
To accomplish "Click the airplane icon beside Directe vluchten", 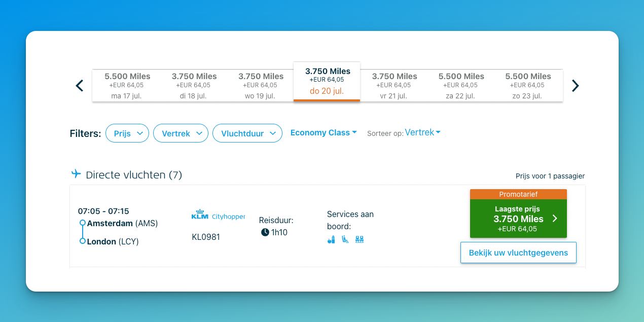I will click(76, 174).
